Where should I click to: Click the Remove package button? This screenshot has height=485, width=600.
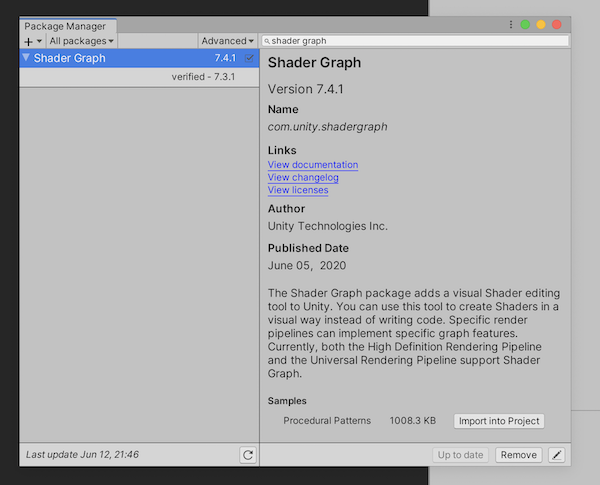[x=518, y=455]
